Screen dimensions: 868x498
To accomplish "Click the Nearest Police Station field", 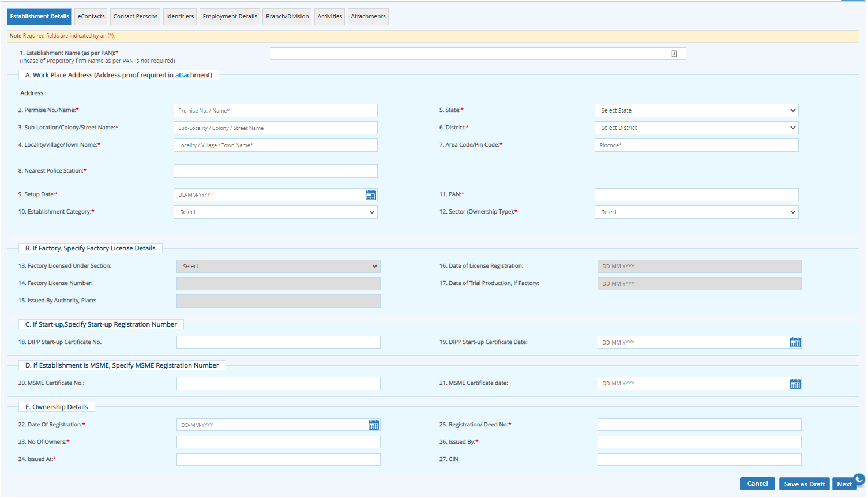I will point(275,171).
